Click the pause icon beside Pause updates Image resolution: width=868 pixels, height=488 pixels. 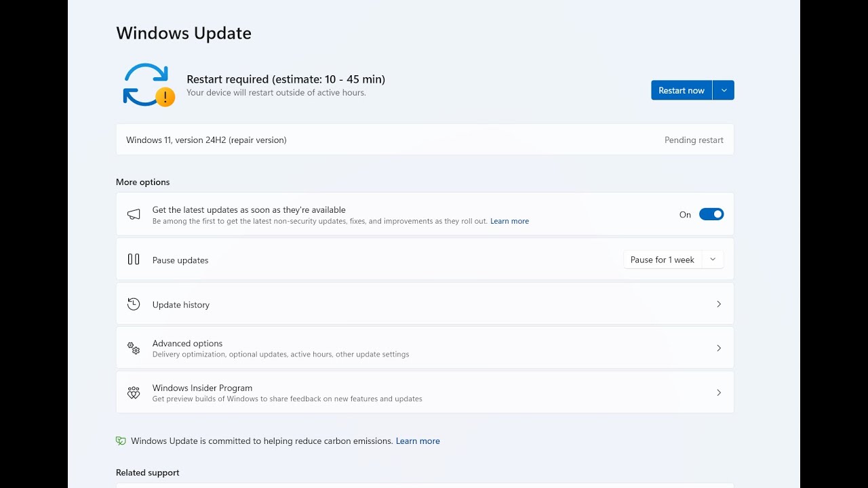click(x=134, y=260)
